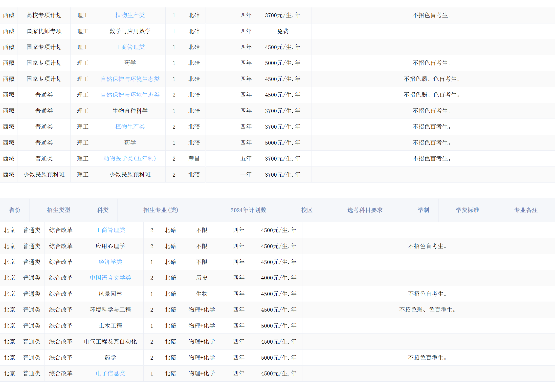Click the 电气工程及其自动化 cell

[x=110, y=341]
